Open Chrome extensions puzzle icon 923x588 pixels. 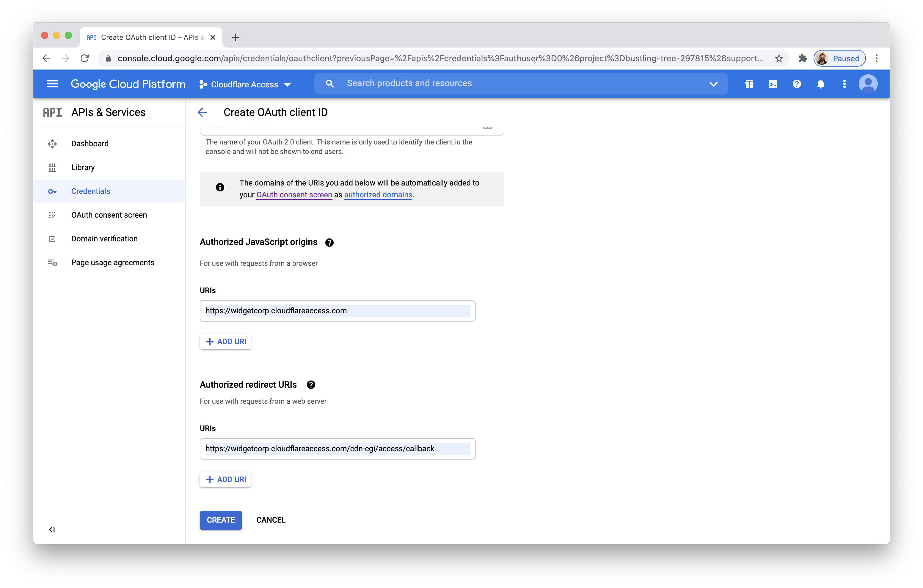[803, 58]
